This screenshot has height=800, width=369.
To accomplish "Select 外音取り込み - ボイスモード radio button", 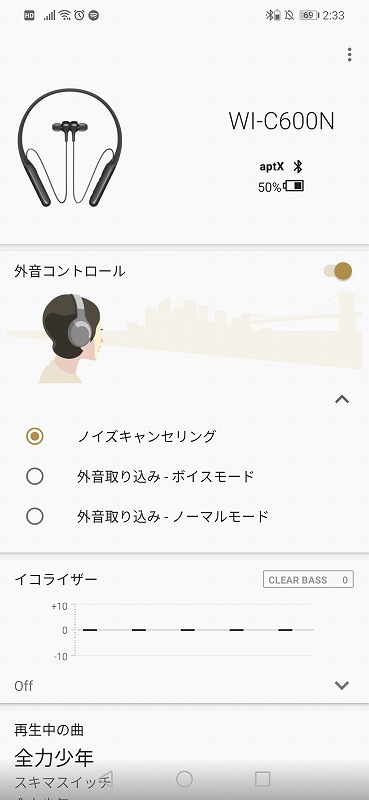I will [x=35, y=477].
